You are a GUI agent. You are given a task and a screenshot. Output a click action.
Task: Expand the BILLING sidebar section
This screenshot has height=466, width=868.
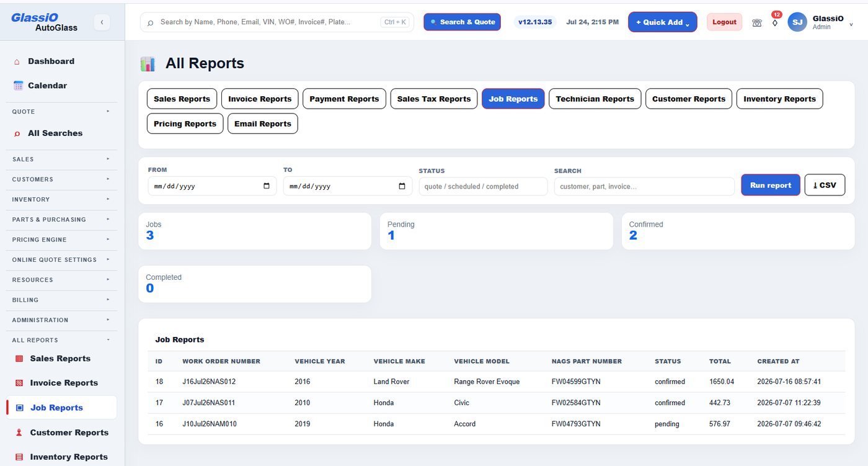click(60, 300)
